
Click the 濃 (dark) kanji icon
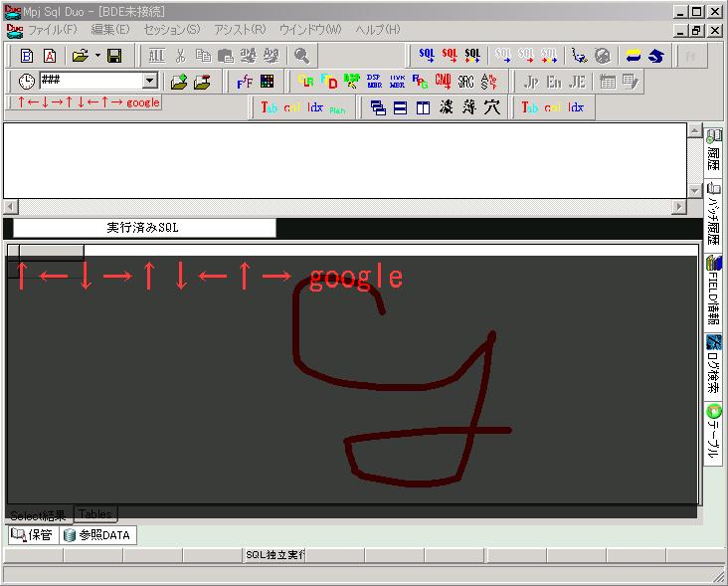[x=447, y=107]
